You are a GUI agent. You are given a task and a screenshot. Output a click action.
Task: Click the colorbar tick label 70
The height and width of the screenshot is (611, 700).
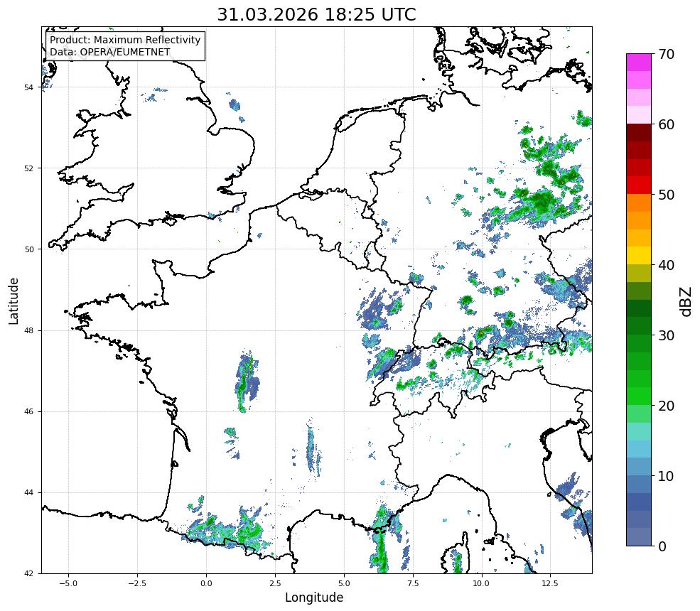tap(666, 54)
